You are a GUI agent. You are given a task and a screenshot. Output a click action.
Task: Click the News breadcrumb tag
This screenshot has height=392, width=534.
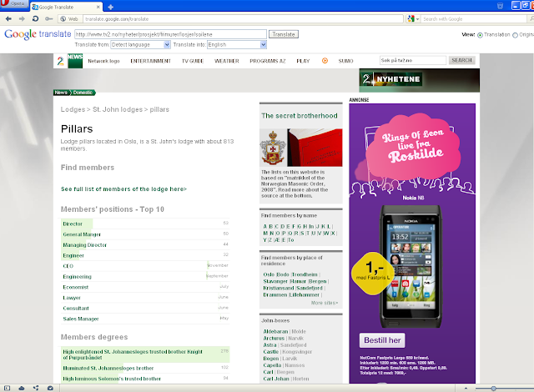click(61, 93)
